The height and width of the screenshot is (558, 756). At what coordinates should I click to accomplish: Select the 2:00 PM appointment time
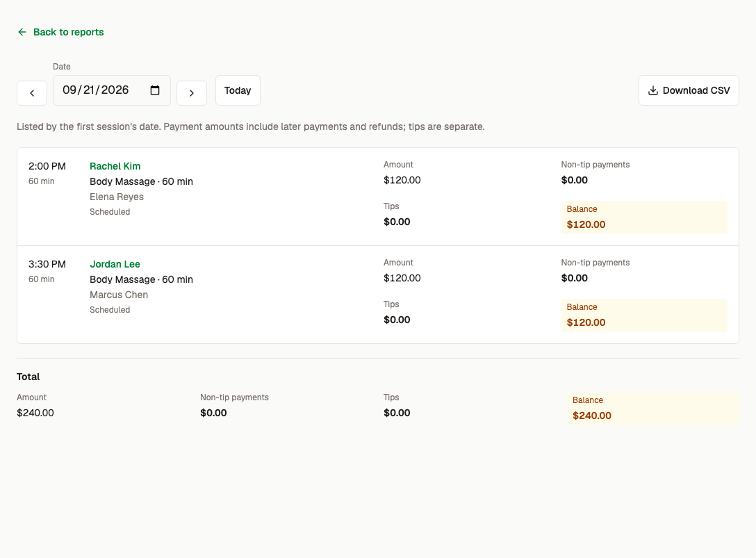click(x=47, y=166)
